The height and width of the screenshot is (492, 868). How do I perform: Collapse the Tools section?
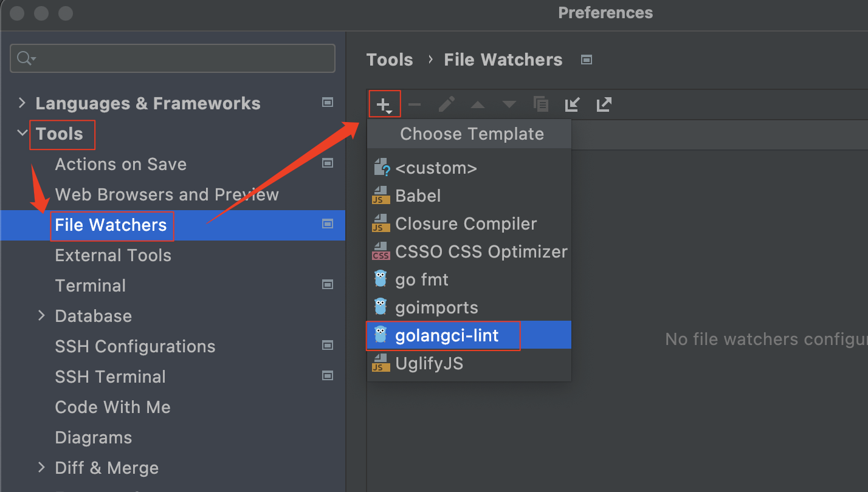[22, 134]
